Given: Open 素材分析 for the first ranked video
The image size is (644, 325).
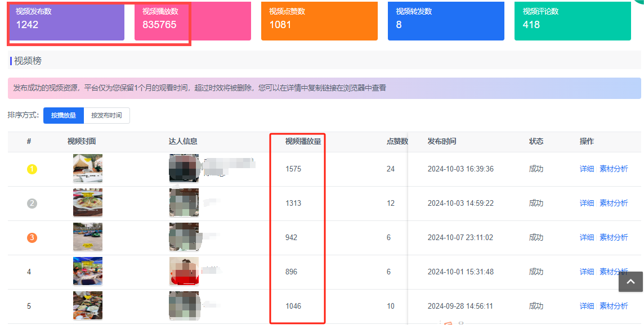Looking at the screenshot, I should [x=613, y=169].
